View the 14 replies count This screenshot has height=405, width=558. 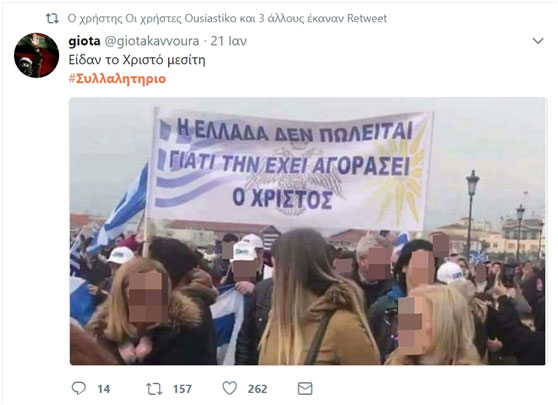pyautogui.click(x=104, y=389)
